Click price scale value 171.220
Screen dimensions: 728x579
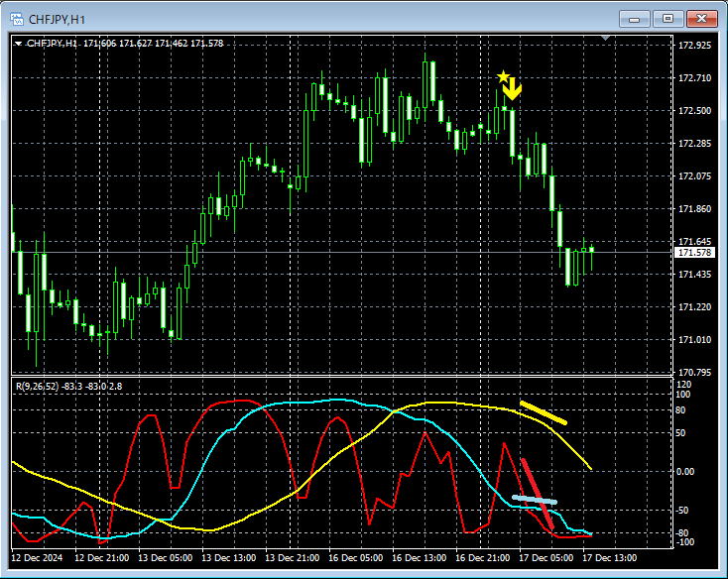(694, 307)
